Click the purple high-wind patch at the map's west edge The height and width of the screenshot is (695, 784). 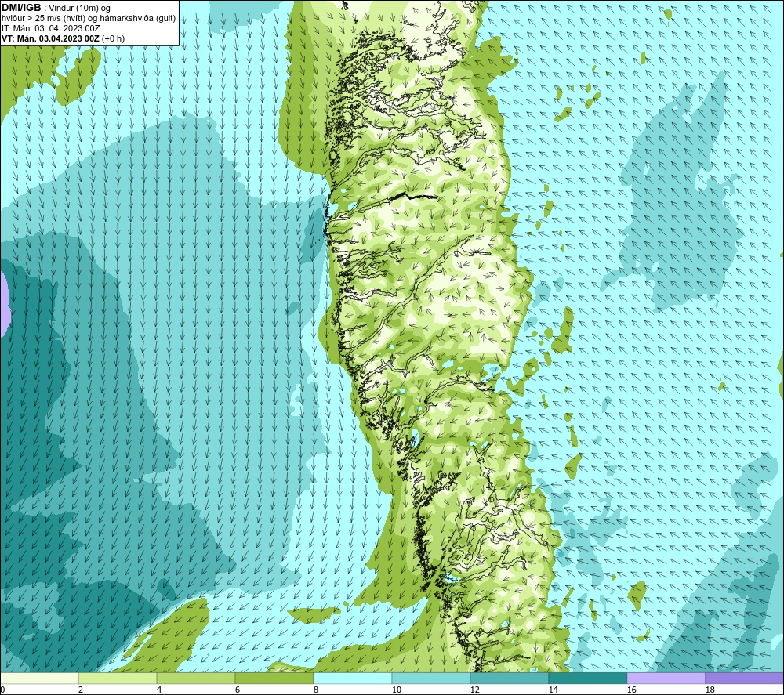coord(5,304)
